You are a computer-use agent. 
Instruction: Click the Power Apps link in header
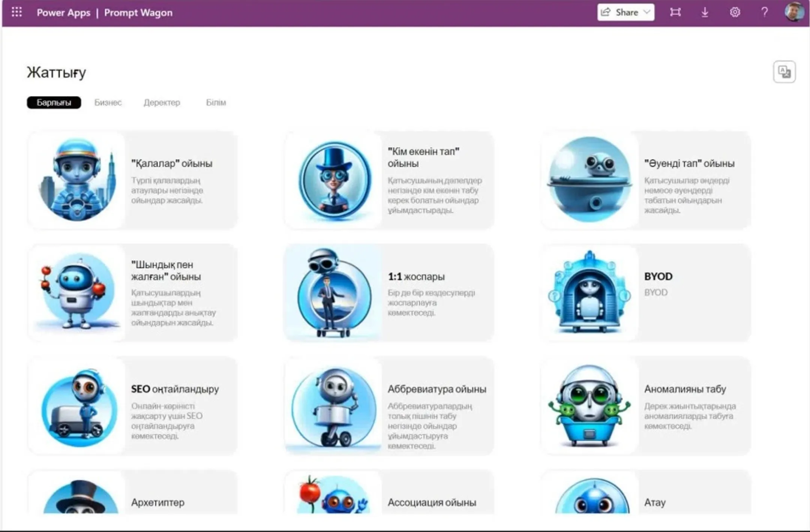pos(64,13)
